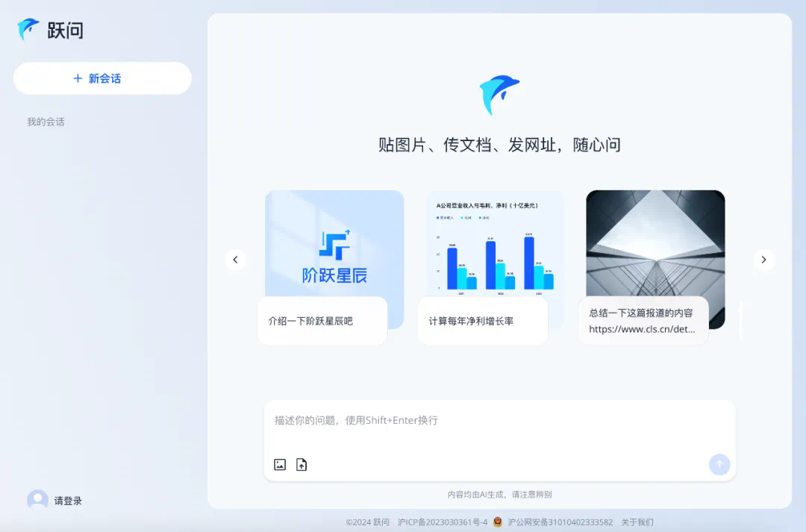Focus the question input field
Image resolution: width=806 pixels, height=532 pixels.
(499, 421)
